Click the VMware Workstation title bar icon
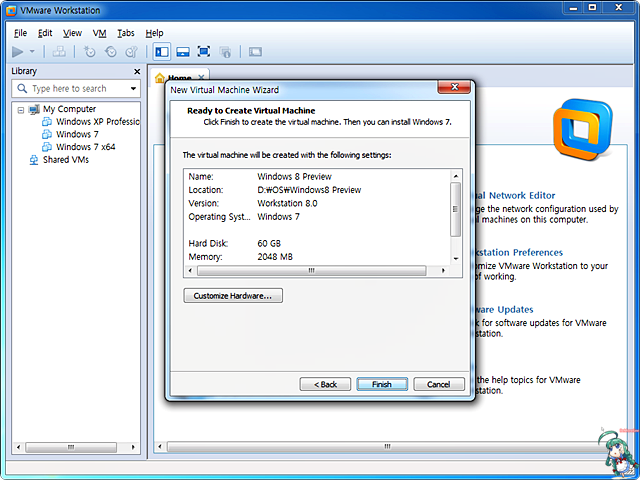640x480 pixels. pos(11,10)
